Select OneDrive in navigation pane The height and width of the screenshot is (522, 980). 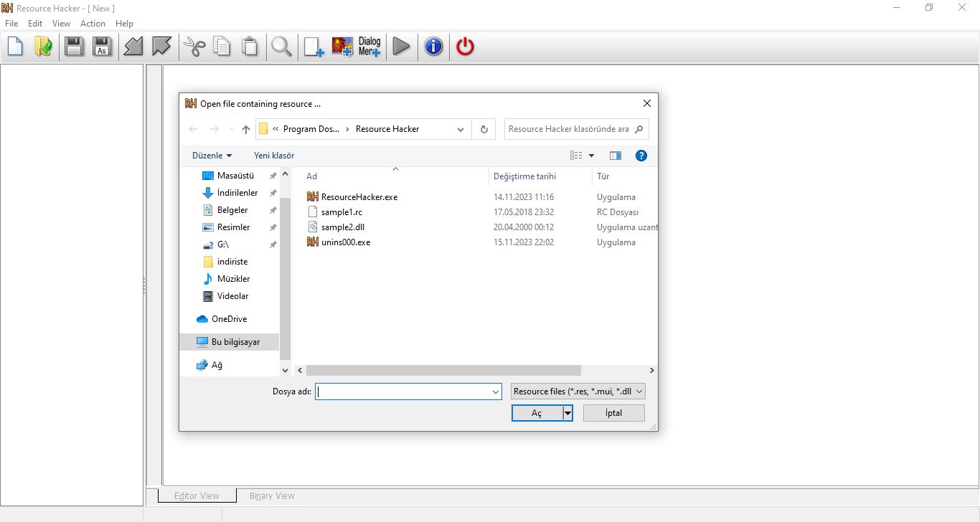(x=229, y=319)
